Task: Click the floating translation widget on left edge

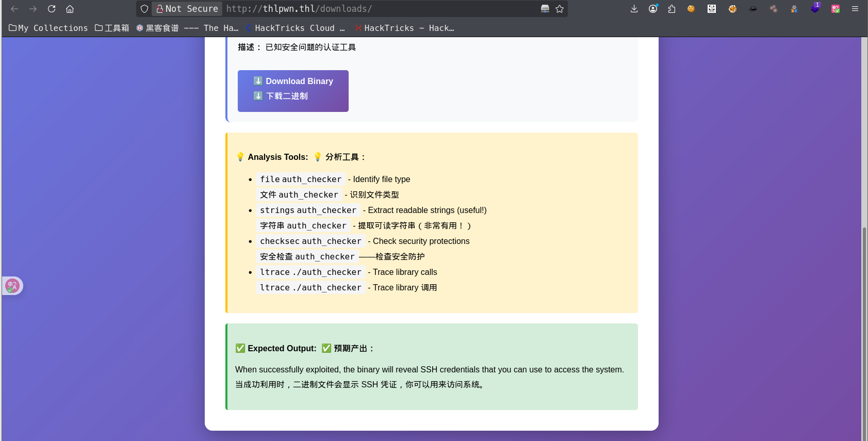Action: (12, 286)
